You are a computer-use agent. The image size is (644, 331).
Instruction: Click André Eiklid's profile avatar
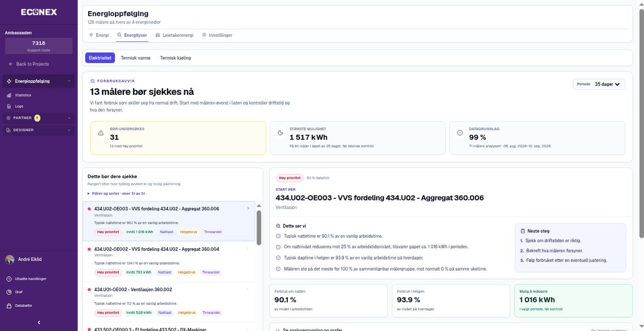tap(10, 260)
